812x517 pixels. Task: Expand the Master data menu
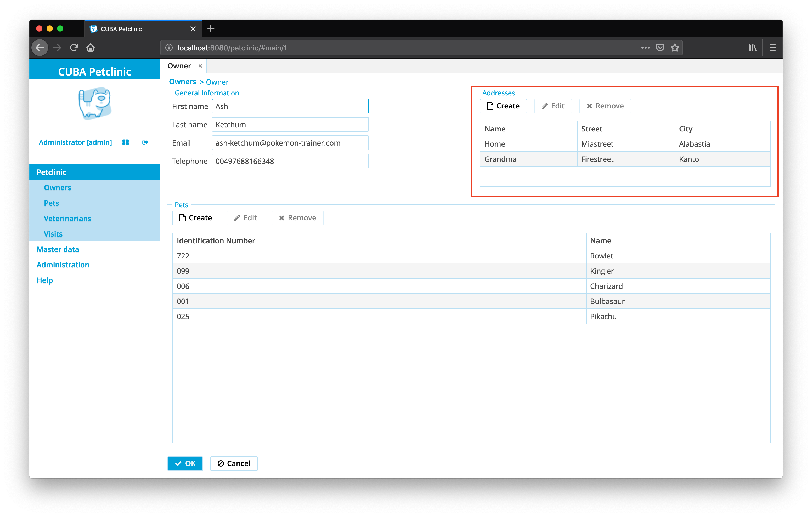58,249
